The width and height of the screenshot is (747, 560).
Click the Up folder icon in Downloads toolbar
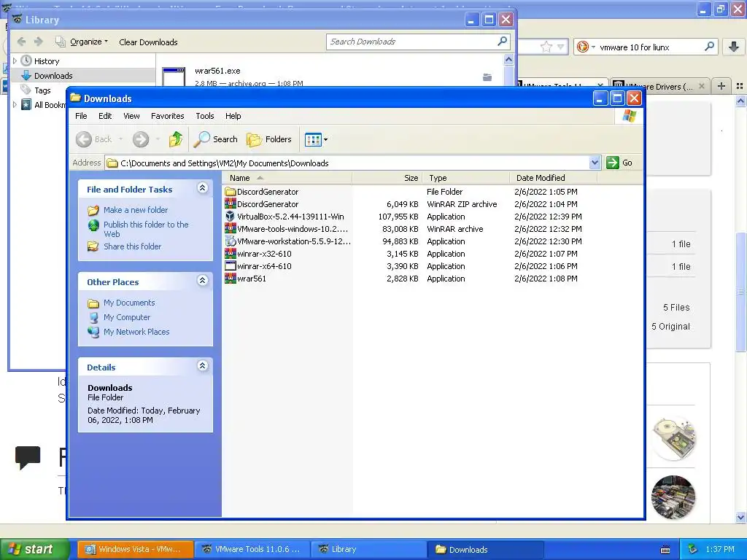tap(175, 139)
